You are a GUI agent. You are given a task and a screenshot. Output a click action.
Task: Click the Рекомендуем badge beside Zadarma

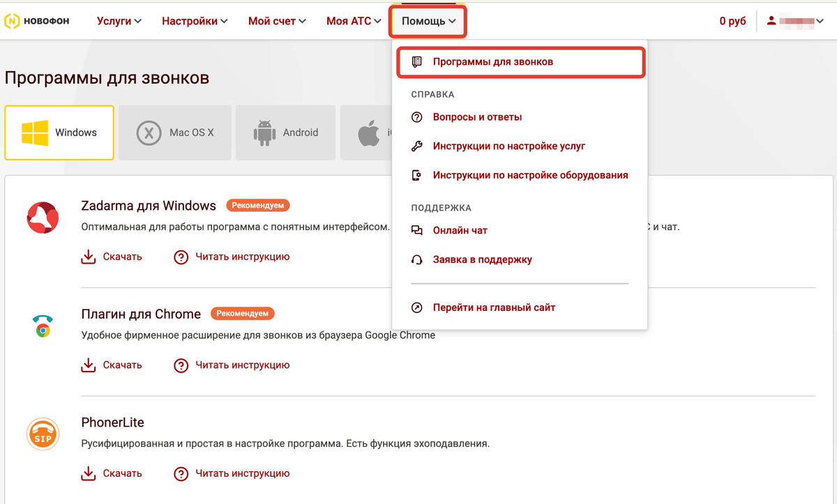(x=257, y=206)
